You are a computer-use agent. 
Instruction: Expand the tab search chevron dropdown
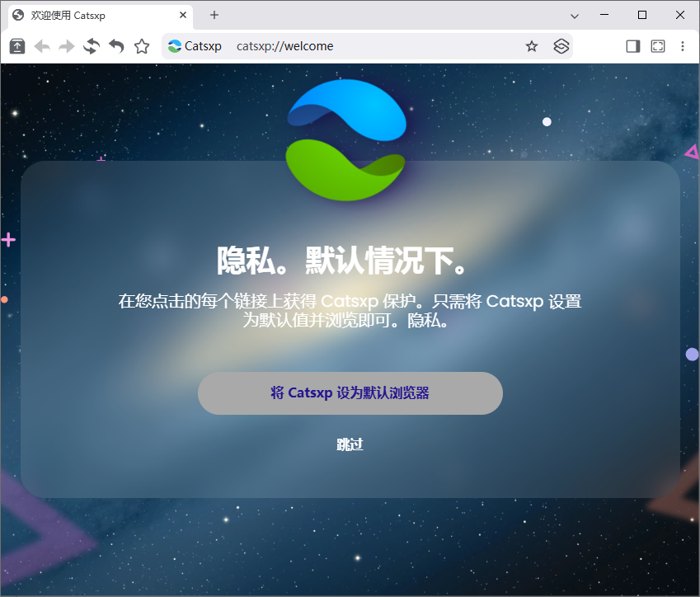[x=575, y=16]
